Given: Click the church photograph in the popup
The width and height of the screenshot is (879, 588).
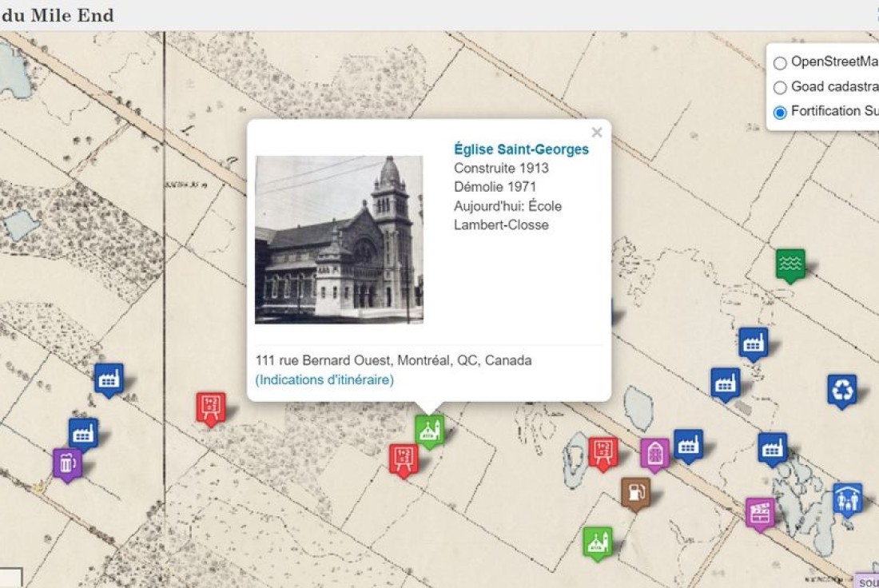Looking at the screenshot, I should [339, 240].
